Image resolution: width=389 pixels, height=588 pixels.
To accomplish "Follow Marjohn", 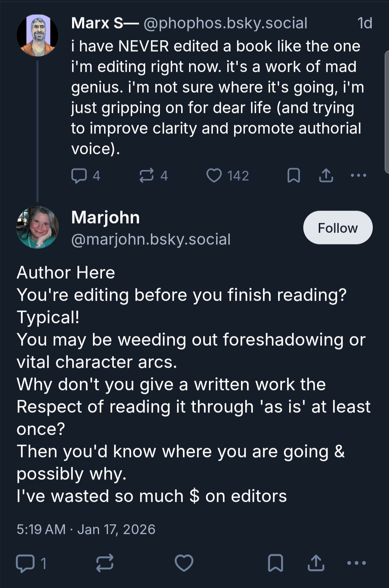I will point(337,228).
